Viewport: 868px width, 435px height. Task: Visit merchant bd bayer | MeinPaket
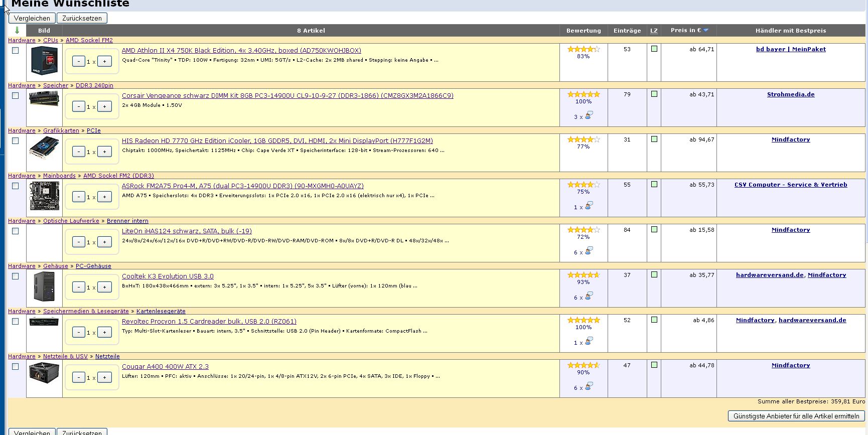(x=791, y=49)
